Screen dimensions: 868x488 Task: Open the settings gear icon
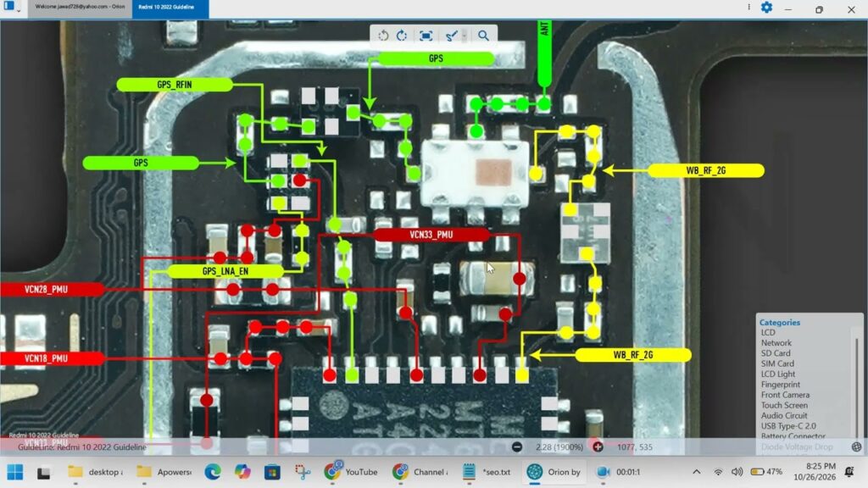click(x=766, y=8)
